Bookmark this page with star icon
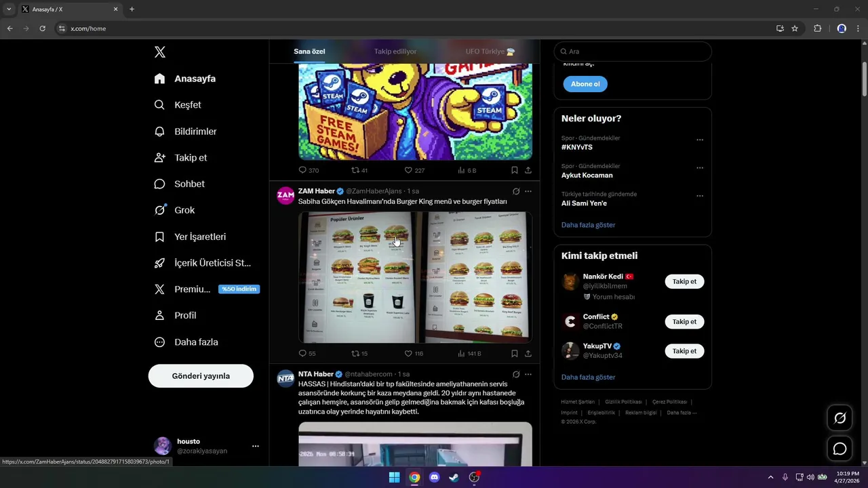The image size is (868, 488). (795, 28)
